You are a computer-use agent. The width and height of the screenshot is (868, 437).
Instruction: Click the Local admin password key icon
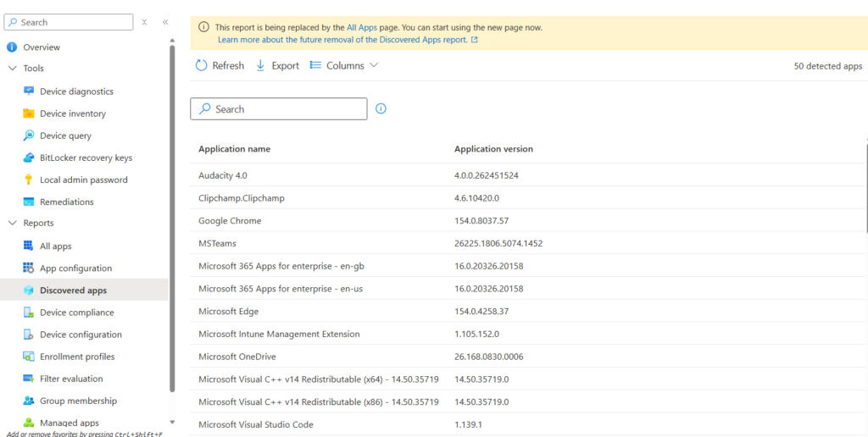[28, 180]
